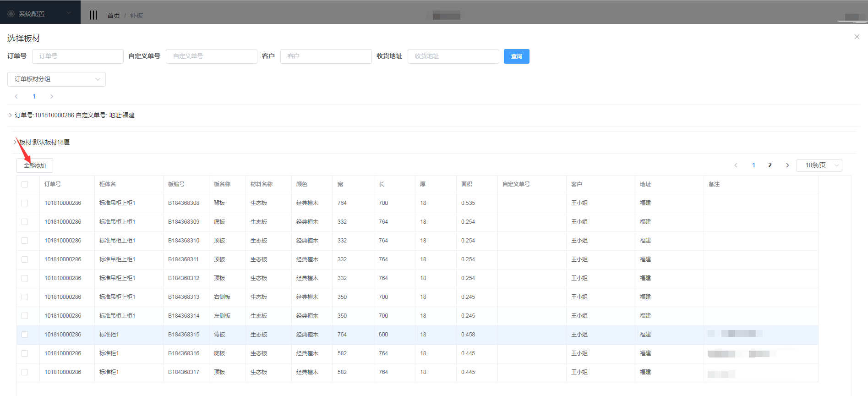868x396 pixels.
Task: Click the 全部添加 button
Action: click(x=35, y=165)
